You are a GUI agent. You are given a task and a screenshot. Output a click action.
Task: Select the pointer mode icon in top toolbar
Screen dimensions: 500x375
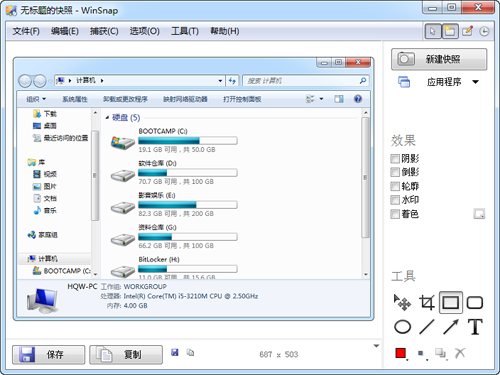coord(433,32)
